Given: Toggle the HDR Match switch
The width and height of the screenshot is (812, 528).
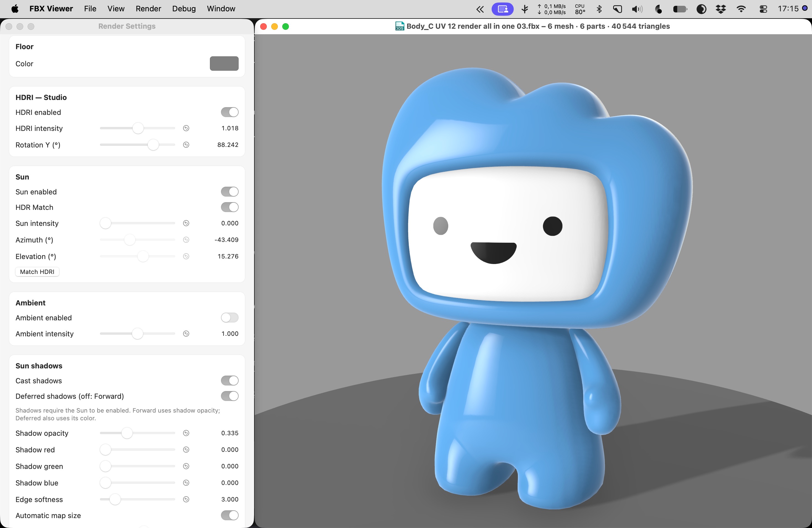Looking at the screenshot, I should coord(230,207).
